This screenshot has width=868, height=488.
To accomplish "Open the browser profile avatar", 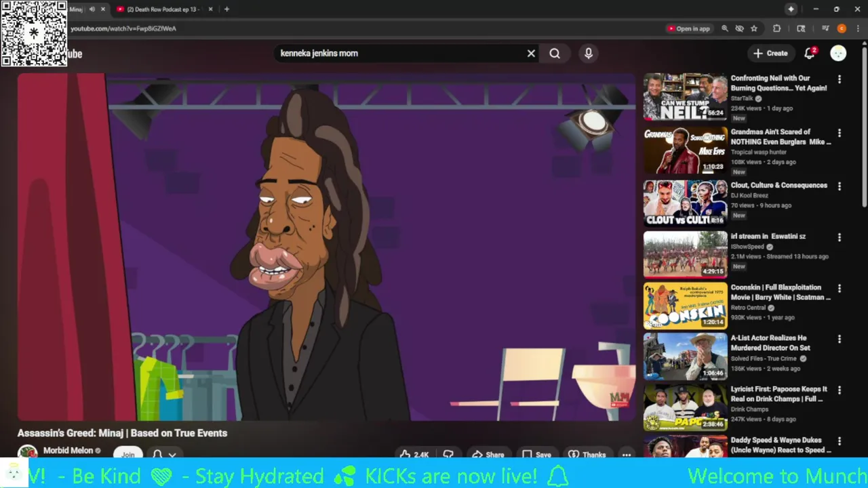I will [842, 28].
